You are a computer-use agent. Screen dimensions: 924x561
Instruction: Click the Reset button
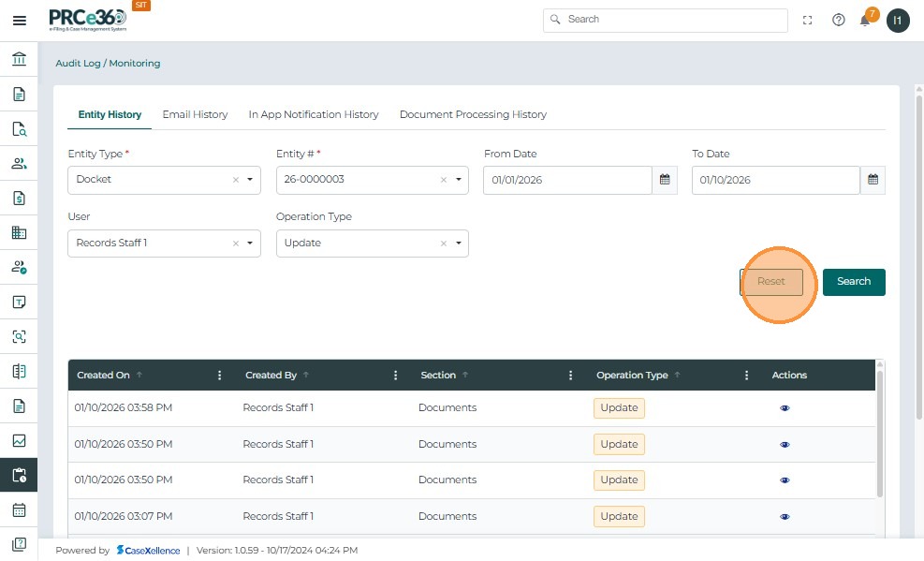click(x=771, y=282)
